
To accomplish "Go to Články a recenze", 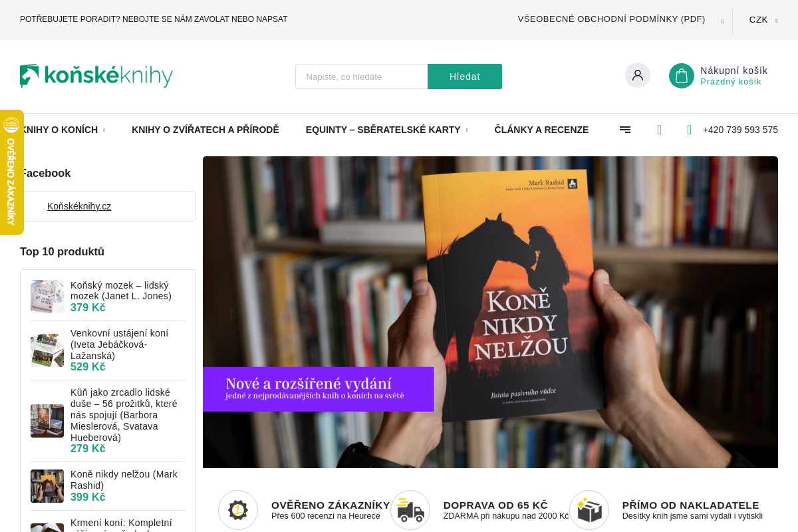I will coord(541,130).
